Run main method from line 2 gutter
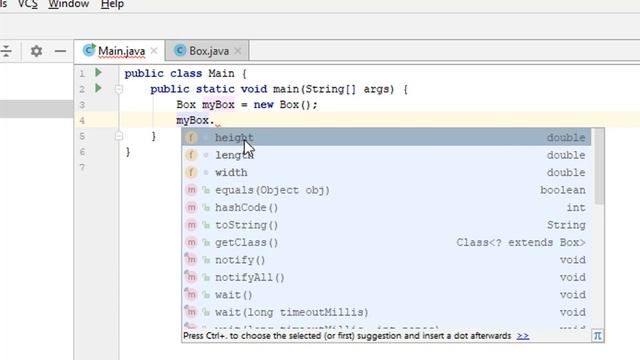The height and width of the screenshot is (360, 640). [98, 88]
